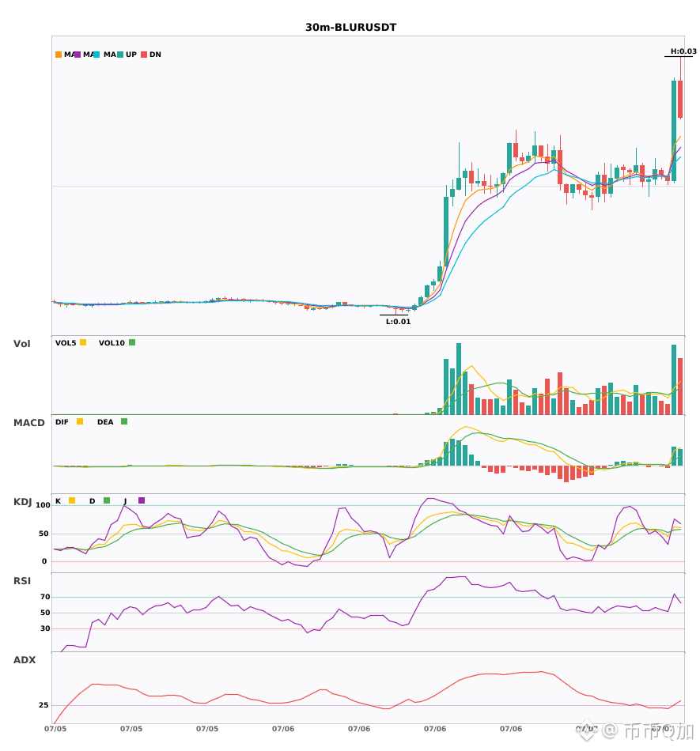Select the yellow VOL5 legend swatch
The width and height of the screenshot is (700, 751).
(x=83, y=342)
